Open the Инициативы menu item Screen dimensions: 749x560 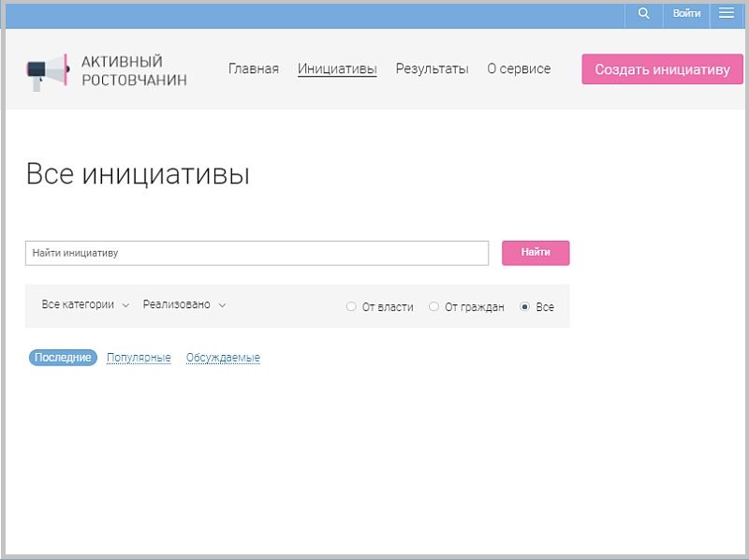pyautogui.click(x=337, y=68)
